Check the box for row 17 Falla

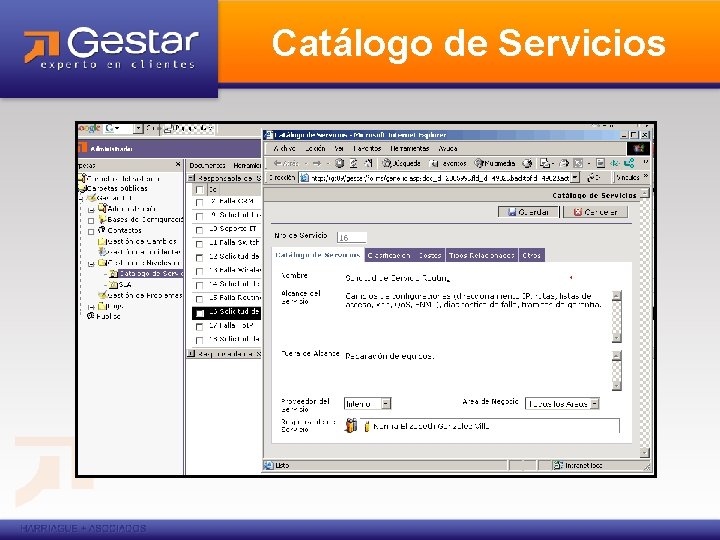click(x=199, y=326)
